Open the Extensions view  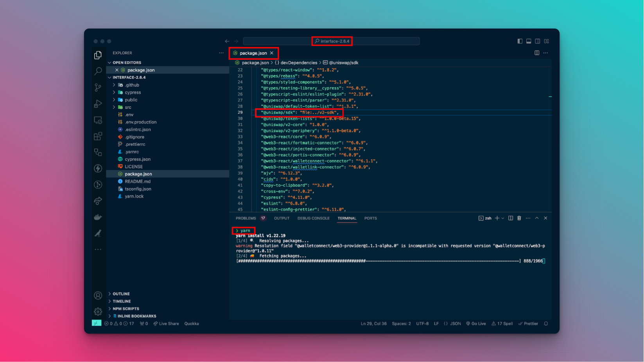(x=98, y=136)
